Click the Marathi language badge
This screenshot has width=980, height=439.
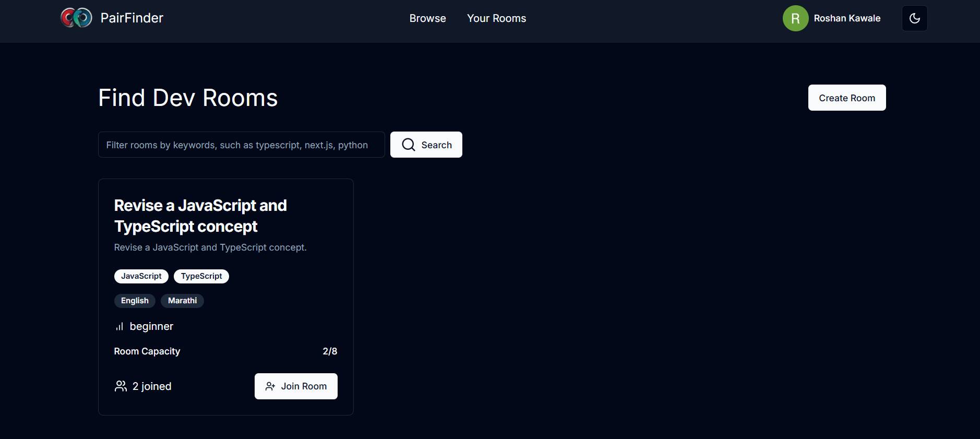[x=182, y=301]
